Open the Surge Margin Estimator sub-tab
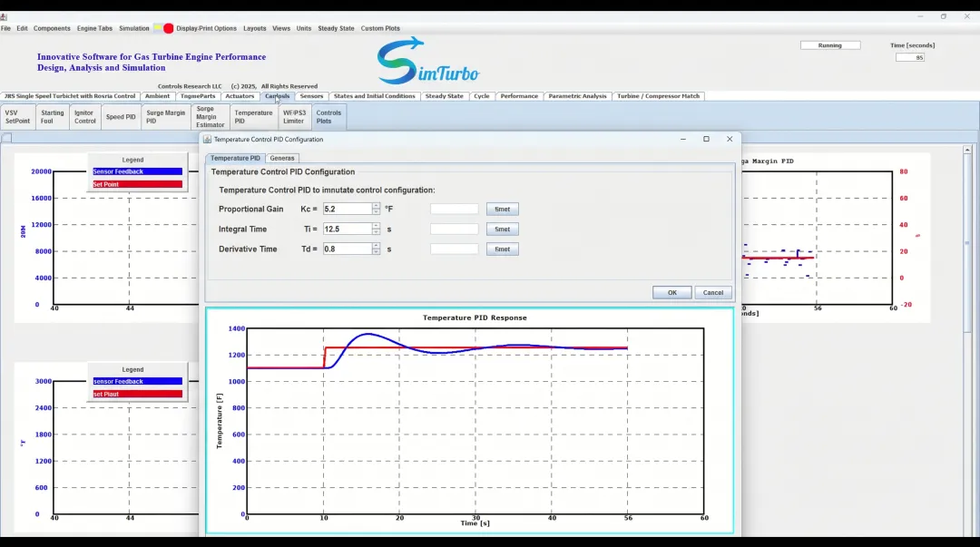 tap(210, 117)
